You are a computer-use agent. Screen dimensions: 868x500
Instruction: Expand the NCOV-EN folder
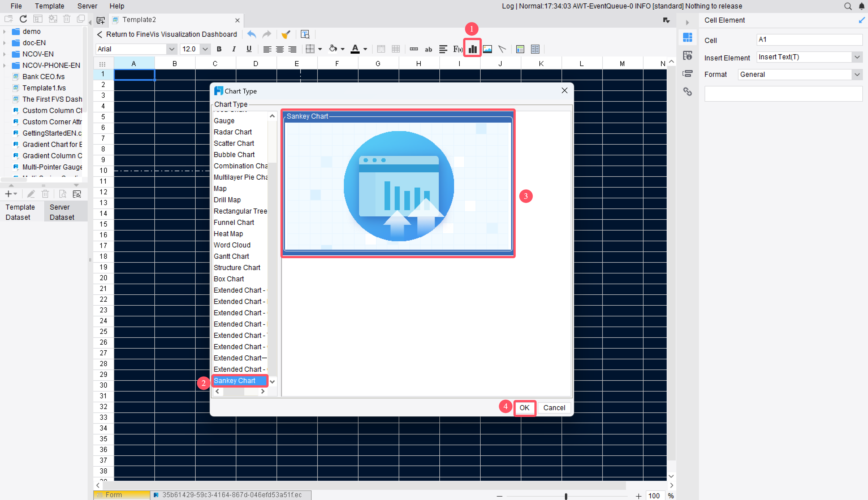(x=5, y=54)
